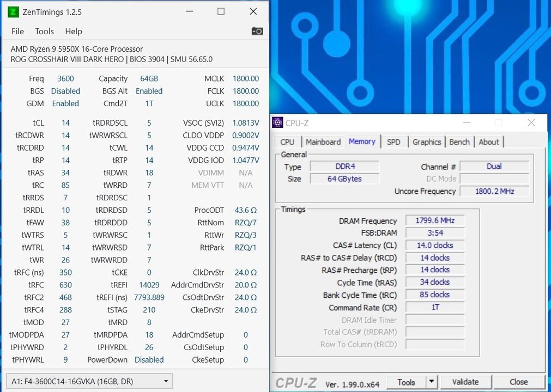
Task: Click the Close button at CPU-Z bottom
Action: [x=518, y=382]
